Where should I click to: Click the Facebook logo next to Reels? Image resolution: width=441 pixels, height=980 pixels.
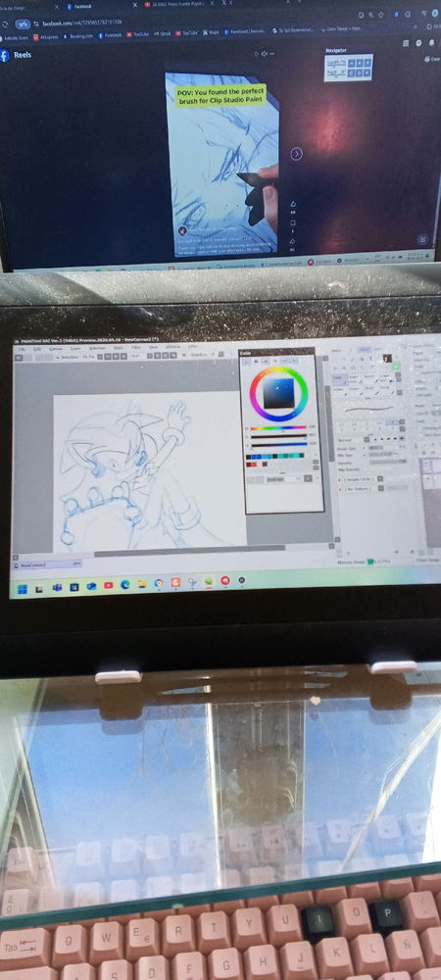pos(4,56)
